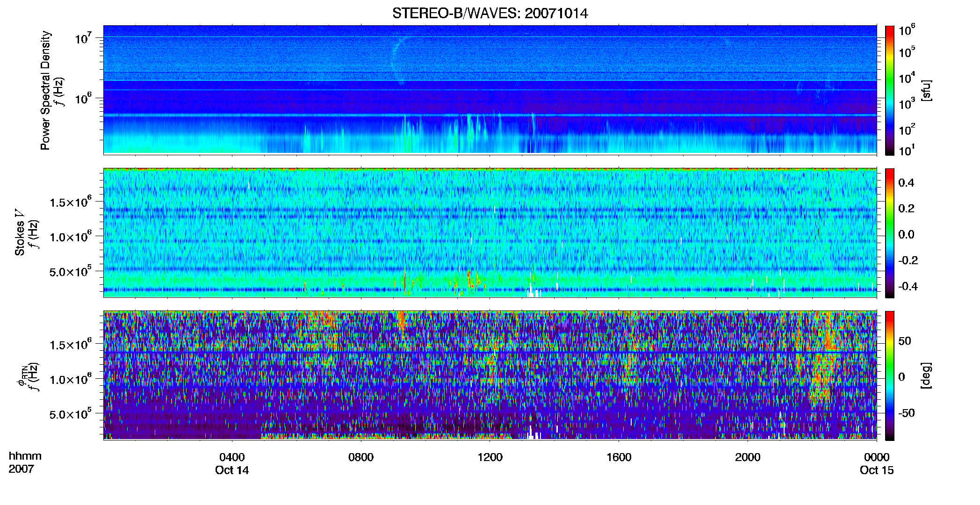The height and width of the screenshot is (505, 980).
Task: Click inside the Stokes V spectrogram panel
Action: (x=490, y=232)
